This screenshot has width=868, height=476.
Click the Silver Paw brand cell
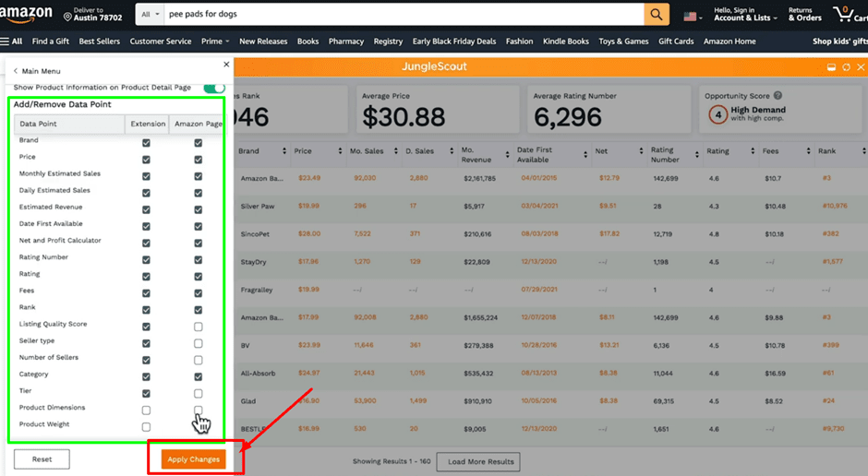pos(258,207)
